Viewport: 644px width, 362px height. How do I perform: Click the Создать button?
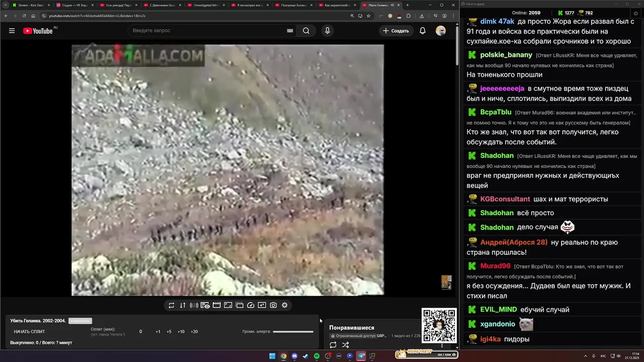(396, 31)
